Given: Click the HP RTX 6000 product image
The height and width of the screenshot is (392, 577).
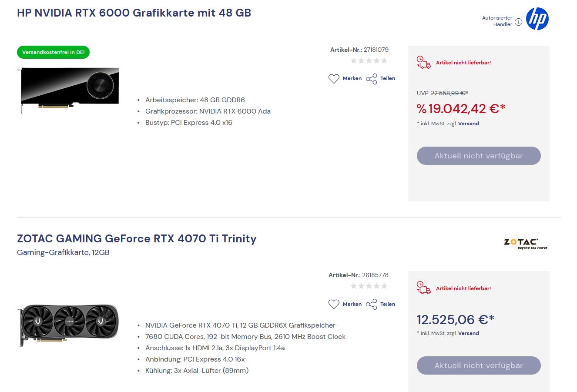Looking at the screenshot, I should point(70,90).
